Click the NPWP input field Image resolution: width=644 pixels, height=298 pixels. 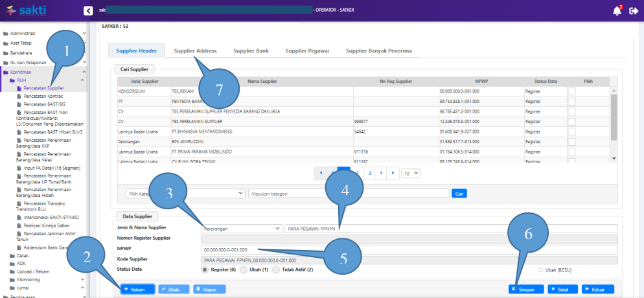[409, 249]
